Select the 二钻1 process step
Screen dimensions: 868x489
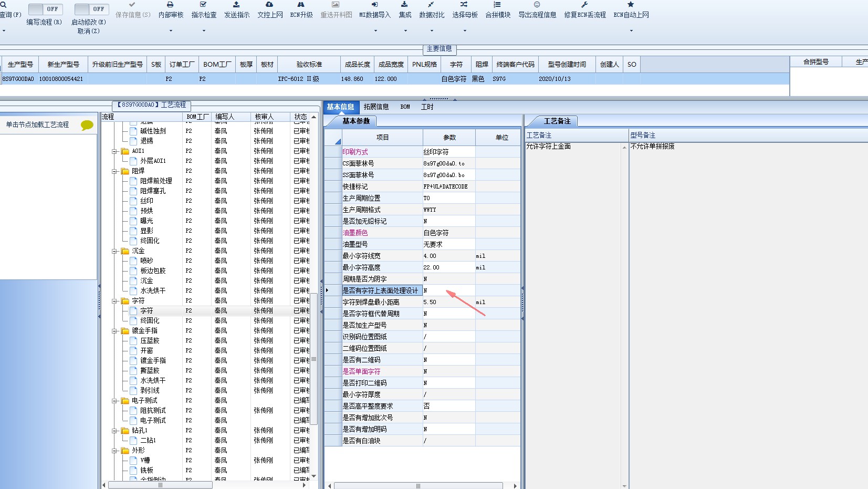point(148,441)
